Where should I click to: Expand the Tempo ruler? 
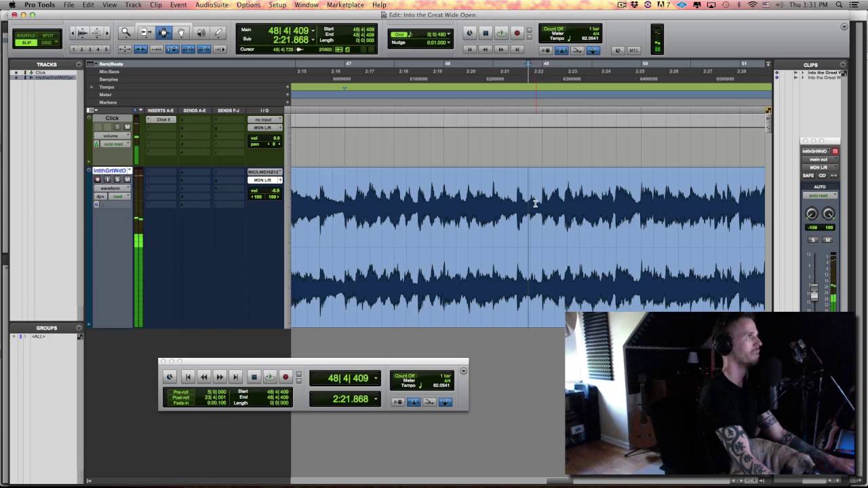coord(92,87)
